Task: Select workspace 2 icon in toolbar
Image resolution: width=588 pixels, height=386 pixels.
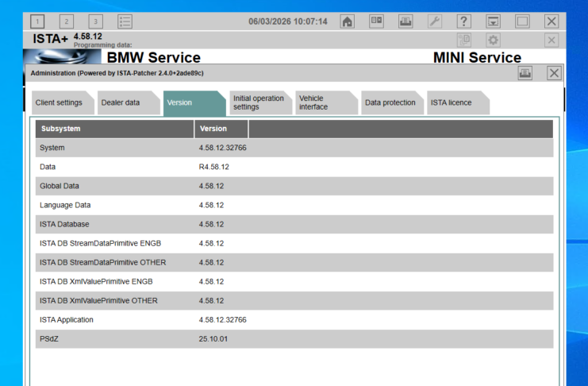Action: coord(67,21)
